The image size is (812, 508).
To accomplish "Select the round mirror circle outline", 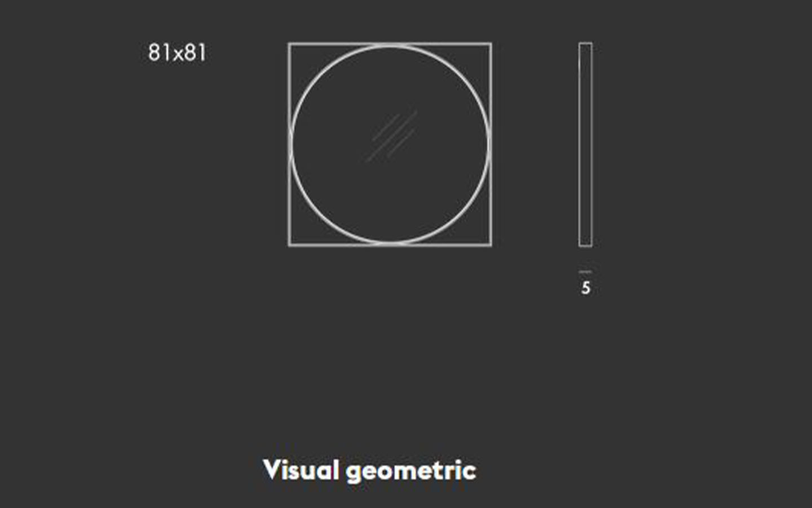I will tap(390, 144).
